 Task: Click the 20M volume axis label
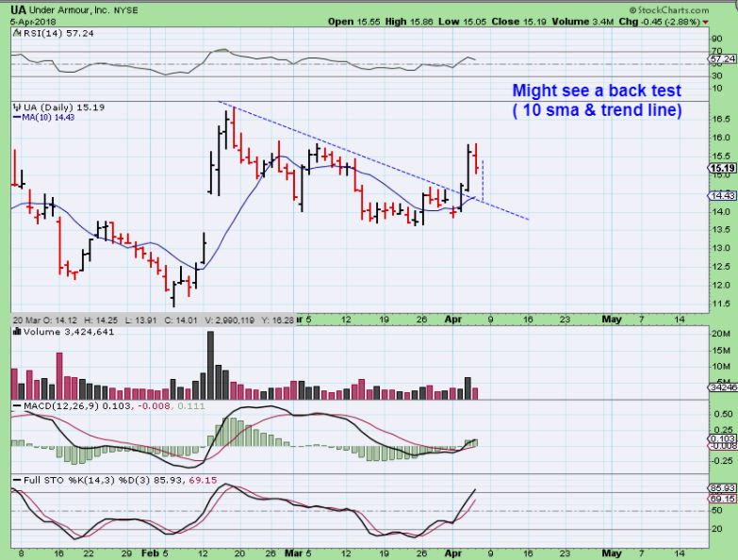tap(721, 334)
